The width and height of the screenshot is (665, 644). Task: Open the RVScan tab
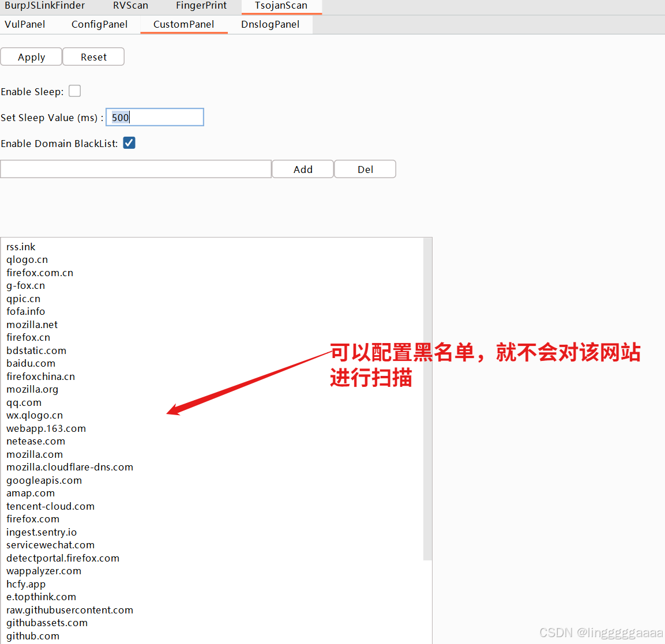pos(130,6)
